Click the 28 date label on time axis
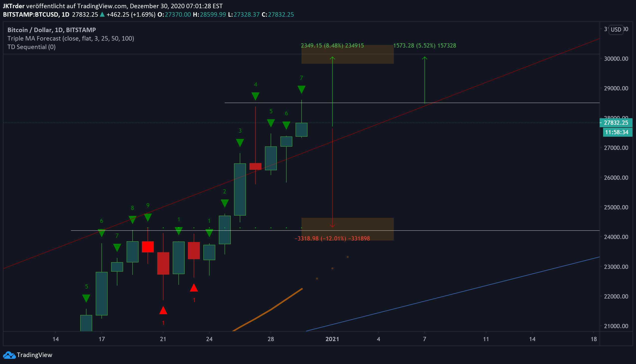Viewport: 636px width, 364px height. click(270, 339)
